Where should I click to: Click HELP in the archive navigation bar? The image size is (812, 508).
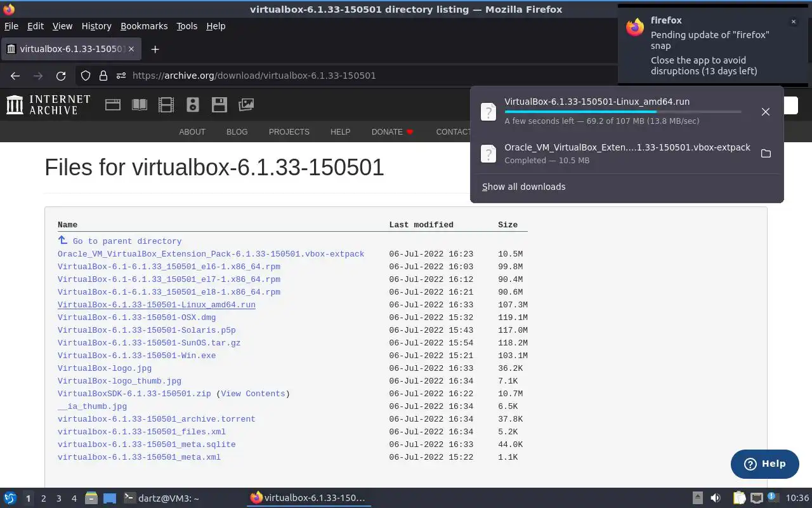point(340,131)
